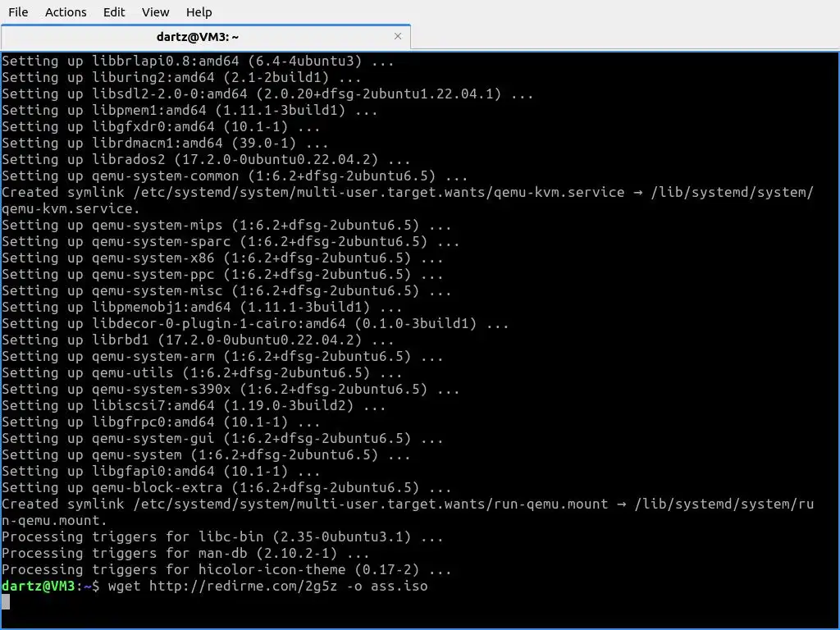Screen dimensions: 840x630
Task: Click the Processing triggers for libc-bin line
Action: [222, 536]
